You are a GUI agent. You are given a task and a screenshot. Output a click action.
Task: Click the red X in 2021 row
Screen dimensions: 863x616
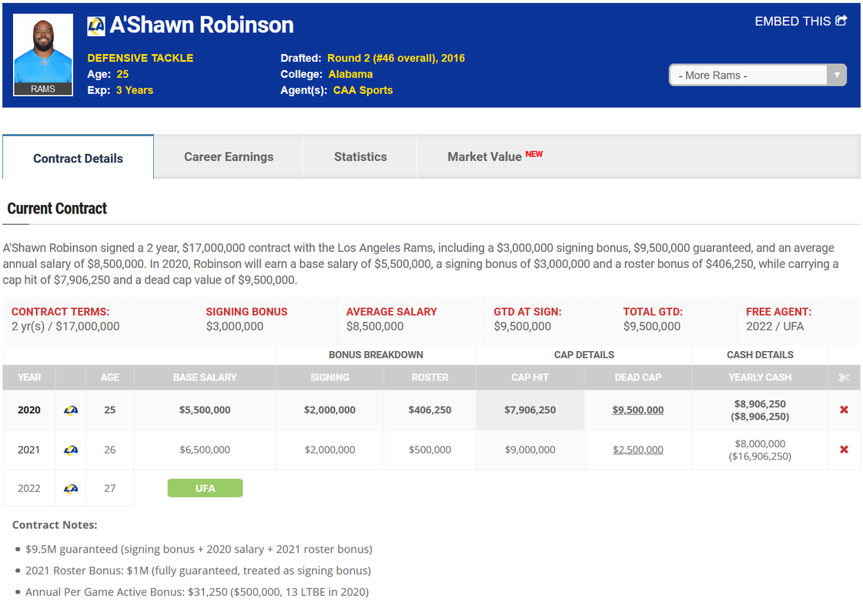[x=844, y=450]
